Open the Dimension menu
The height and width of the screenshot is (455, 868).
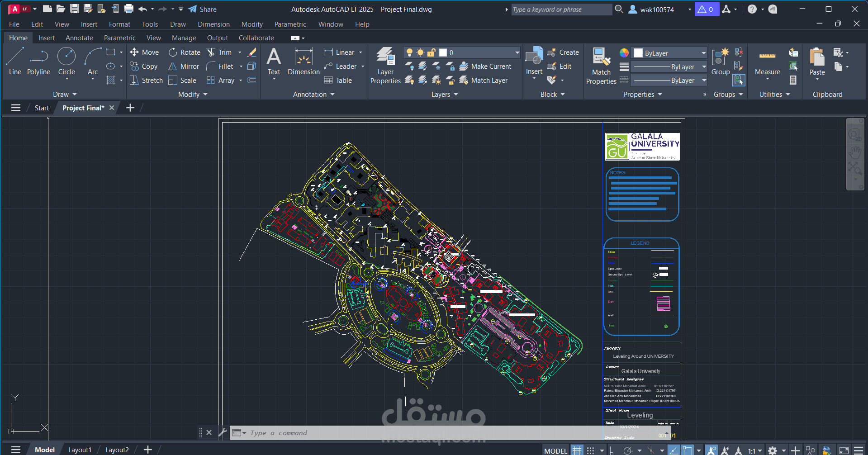(213, 24)
